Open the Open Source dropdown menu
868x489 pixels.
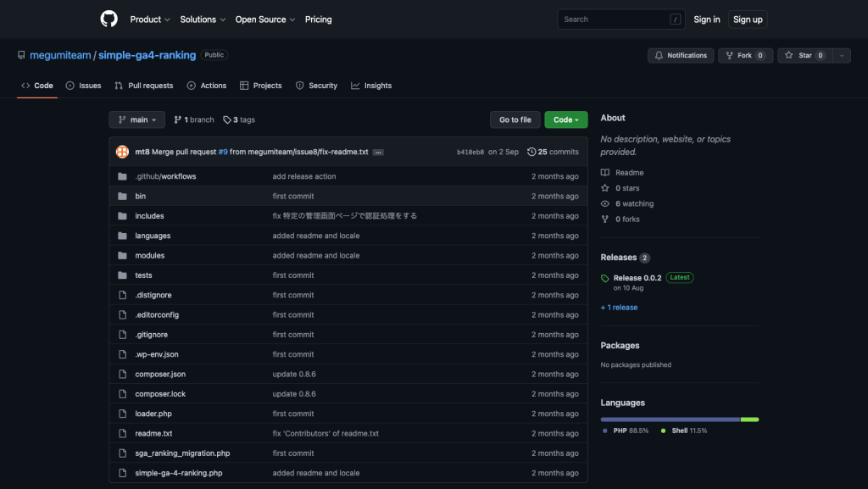coord(265,19)
